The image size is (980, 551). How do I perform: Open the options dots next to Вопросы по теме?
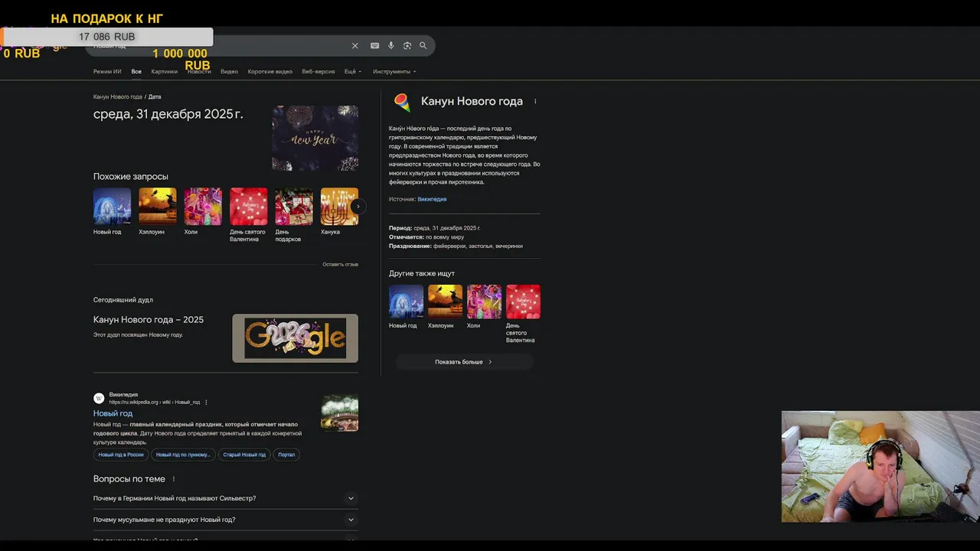(x=174, y=479)
